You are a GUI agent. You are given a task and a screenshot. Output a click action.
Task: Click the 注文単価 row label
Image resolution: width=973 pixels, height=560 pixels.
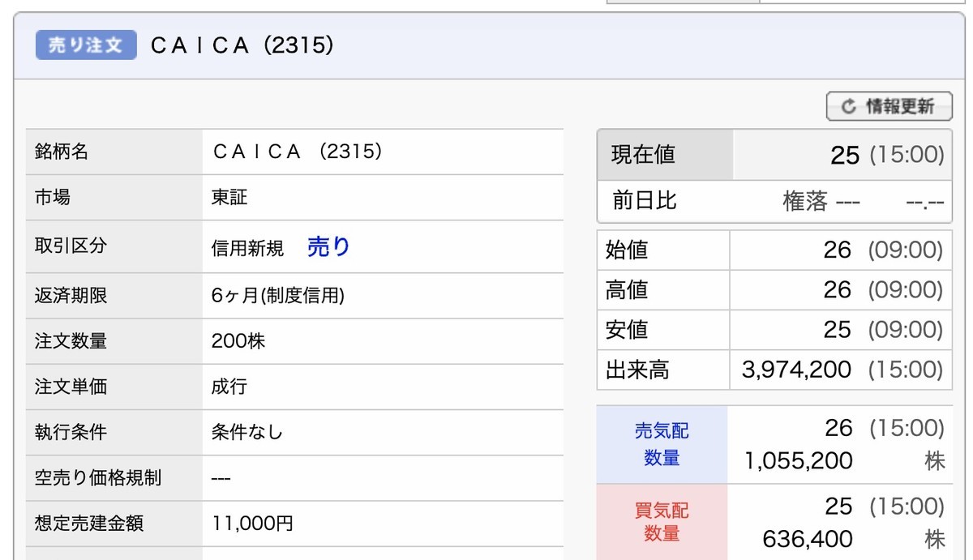click(70, 387)
